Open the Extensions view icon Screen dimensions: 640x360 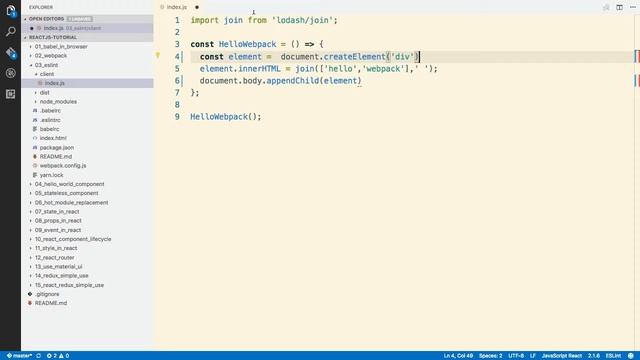[11, 94]
